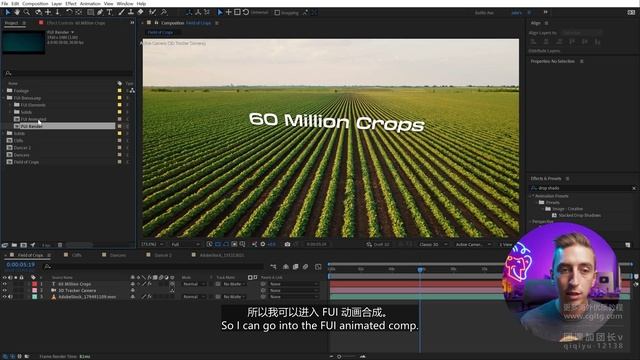640x360 pixels.
Task: Open project flowchart icon beside Type column
Action: pos(132,90)
